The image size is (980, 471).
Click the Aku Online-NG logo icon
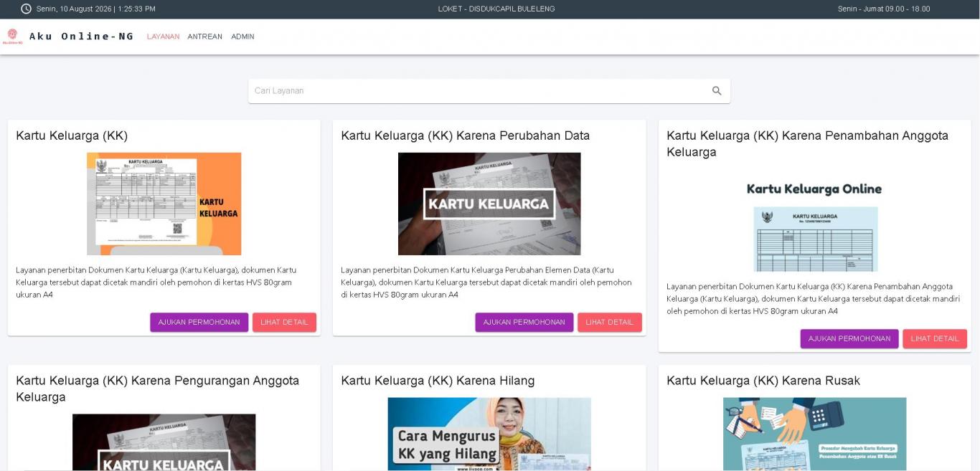[12, 36]
